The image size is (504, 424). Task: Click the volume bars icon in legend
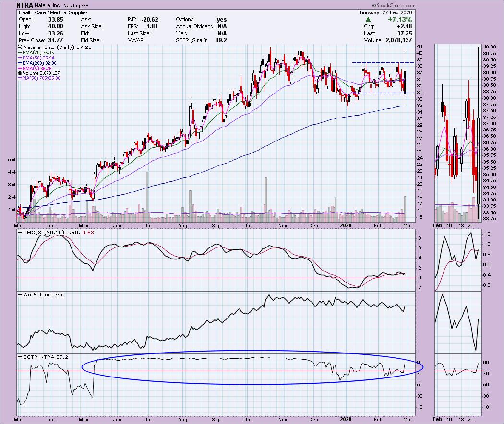20,73
